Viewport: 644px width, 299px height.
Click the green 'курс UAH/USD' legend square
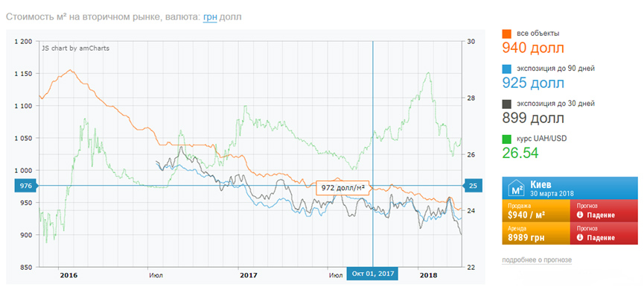pos(507,139)
